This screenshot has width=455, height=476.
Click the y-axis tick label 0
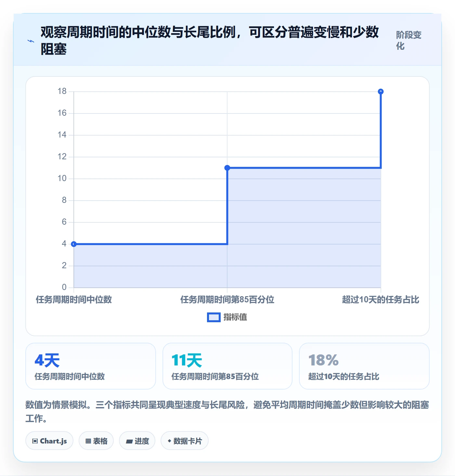pos(64,287)
